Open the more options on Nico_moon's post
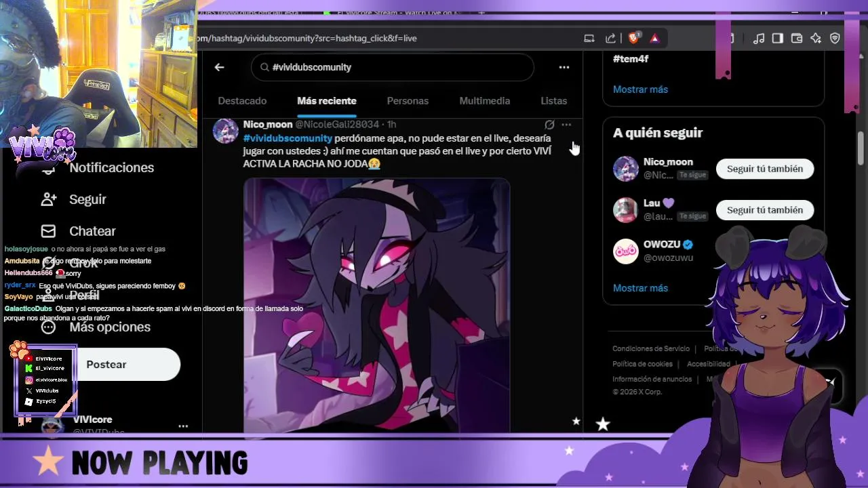 coord(566,125)
